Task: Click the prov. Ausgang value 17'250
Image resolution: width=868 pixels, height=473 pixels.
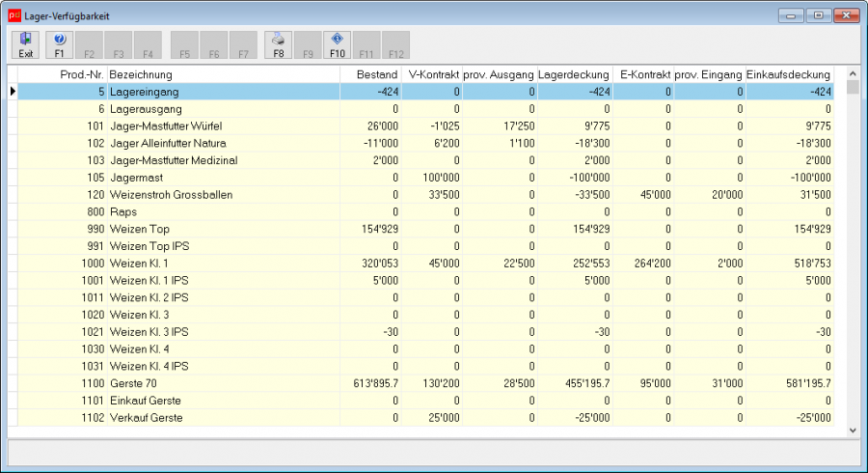Action: (x=519, y=125)
